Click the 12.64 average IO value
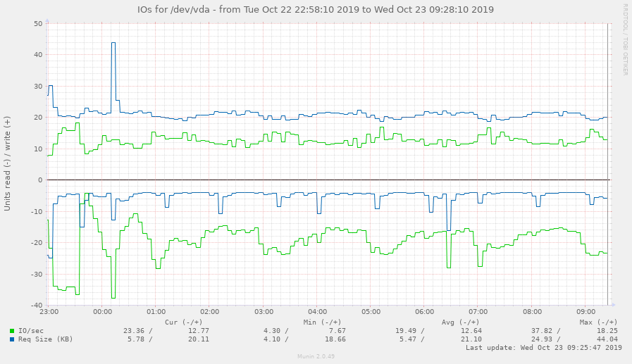 tap(471, 331)
